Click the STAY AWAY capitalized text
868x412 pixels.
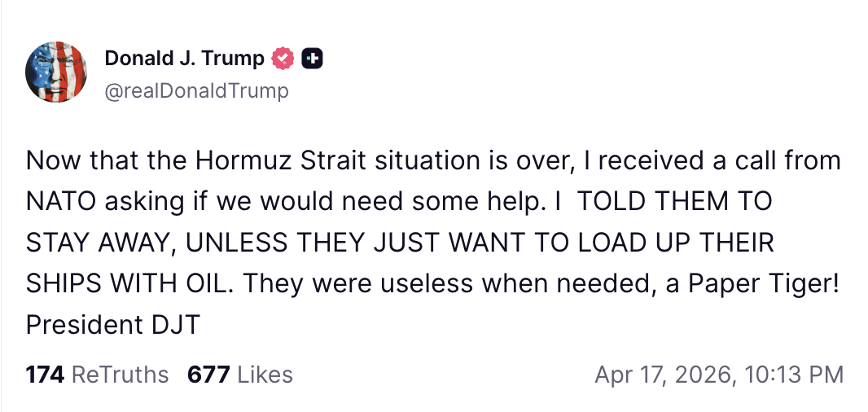tap(87, 242)
